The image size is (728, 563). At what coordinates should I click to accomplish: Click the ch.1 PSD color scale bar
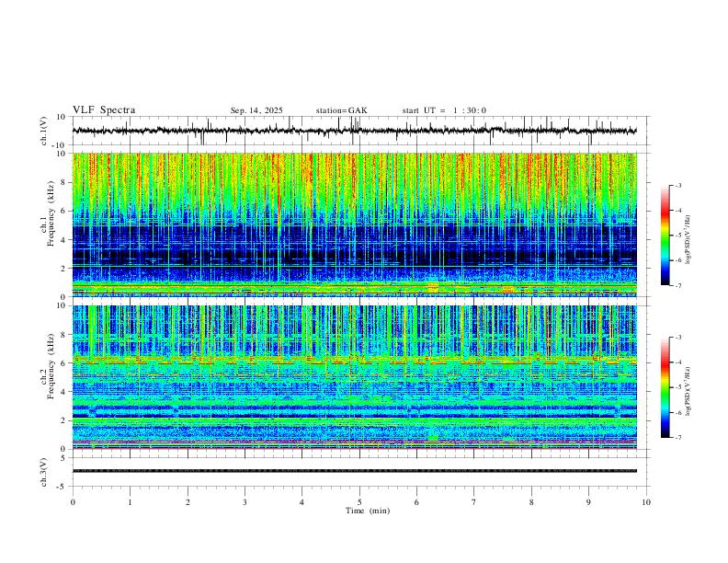(x=665, y=236)
